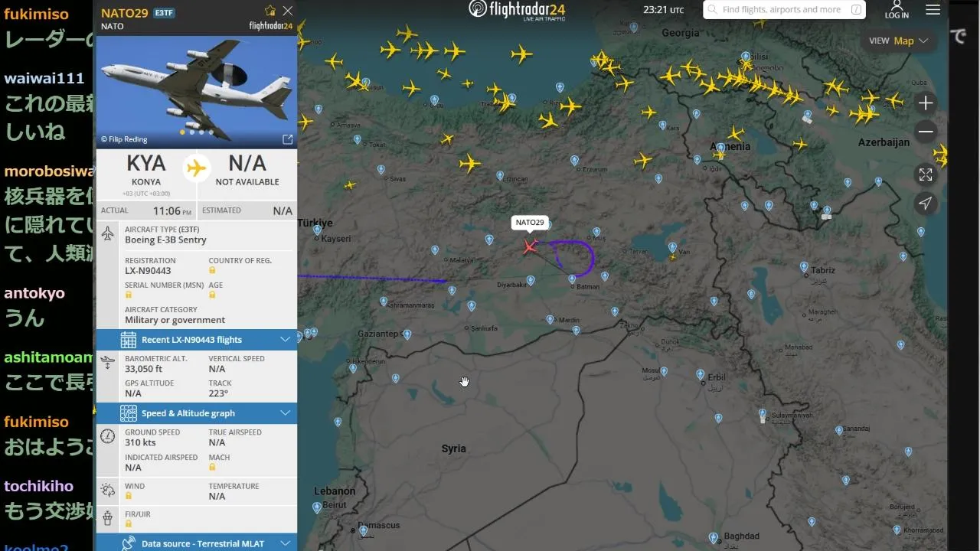
Task: Open the hamburger main menu
Action: (x=933, y=10)
